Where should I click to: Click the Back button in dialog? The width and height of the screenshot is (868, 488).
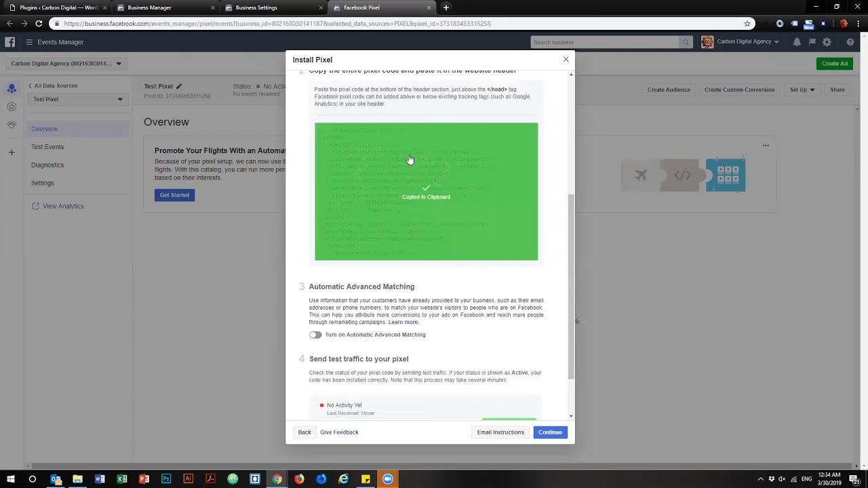[x=304, y=432]
